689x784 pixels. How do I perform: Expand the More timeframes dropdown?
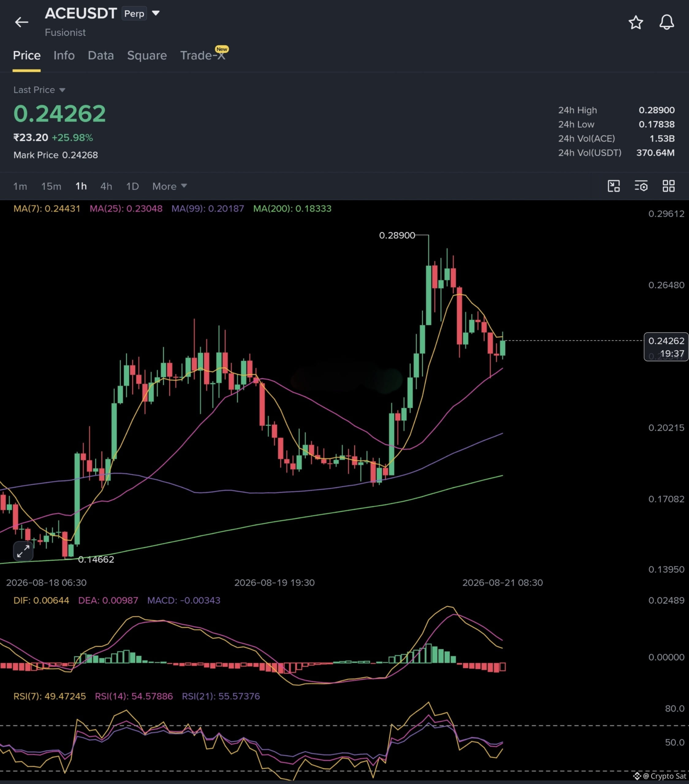pos(169,187)
